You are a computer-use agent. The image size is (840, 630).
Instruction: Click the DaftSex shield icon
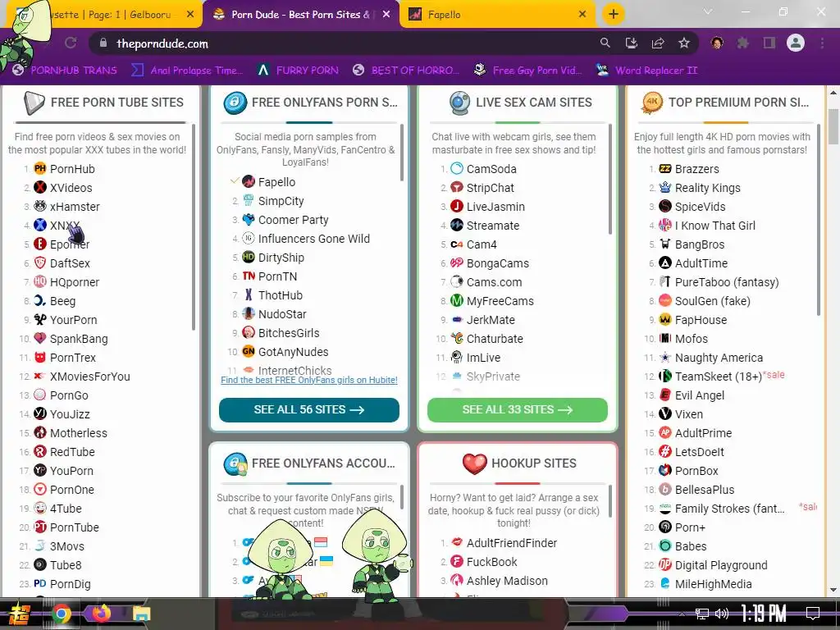pos(40,262)
